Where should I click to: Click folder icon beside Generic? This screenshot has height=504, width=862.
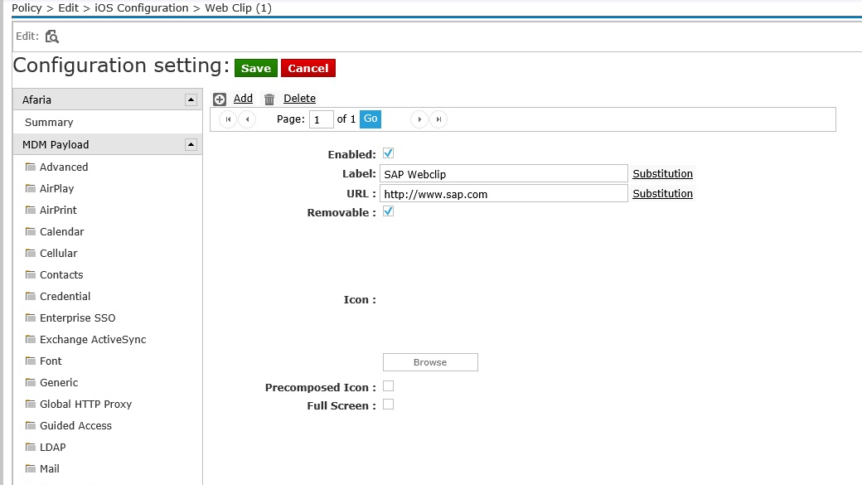[31, 382]
